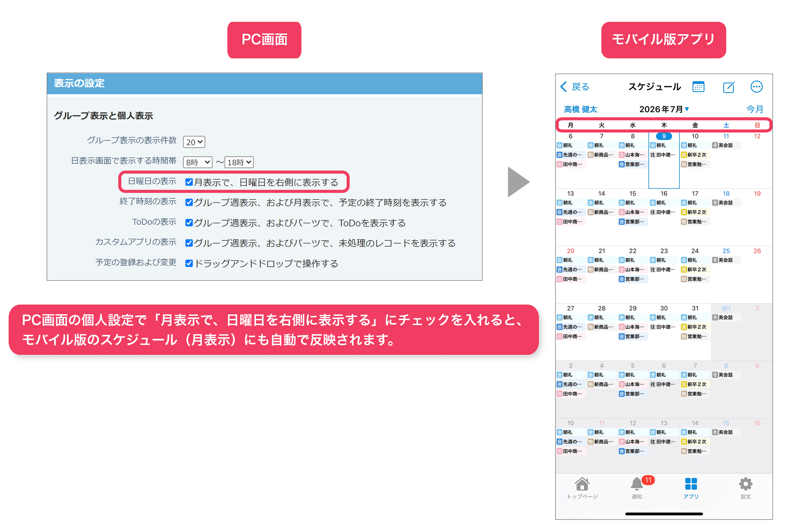
Task: Select date 6 in the calendar
Action: coord(570,136)
